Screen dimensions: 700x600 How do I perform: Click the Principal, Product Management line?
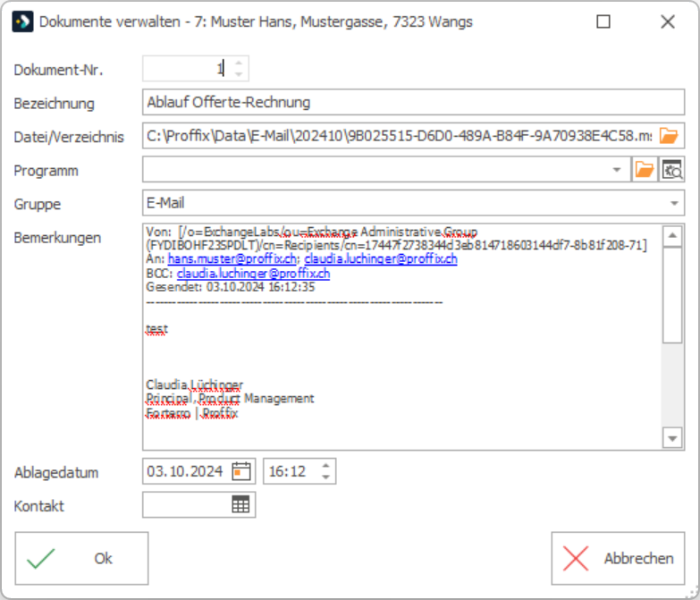coord(230,399)
